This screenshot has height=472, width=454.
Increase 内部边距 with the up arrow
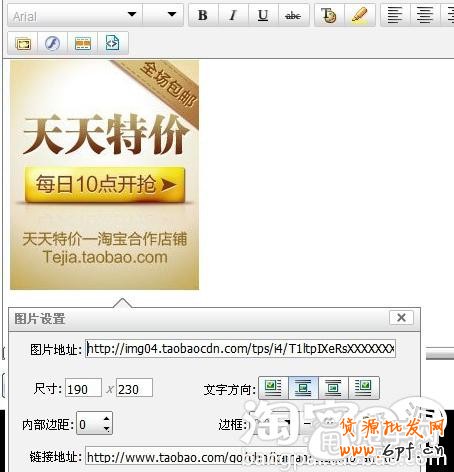tap(107, 419)
